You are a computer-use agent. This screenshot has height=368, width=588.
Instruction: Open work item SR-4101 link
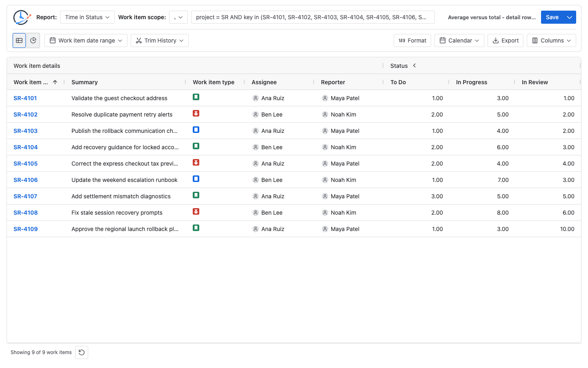25,98
